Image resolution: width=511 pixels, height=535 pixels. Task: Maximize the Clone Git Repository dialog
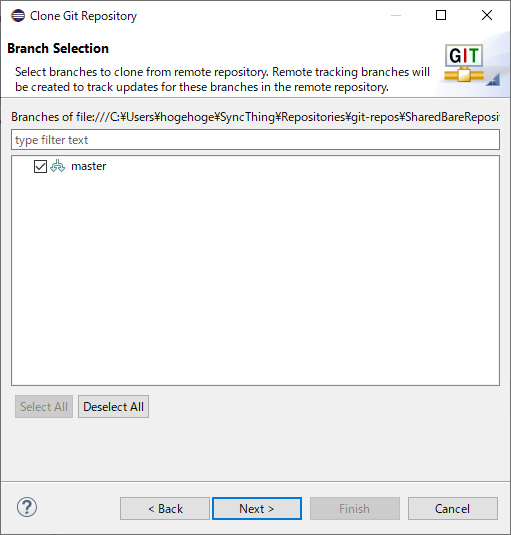click(x=441, y=15)
